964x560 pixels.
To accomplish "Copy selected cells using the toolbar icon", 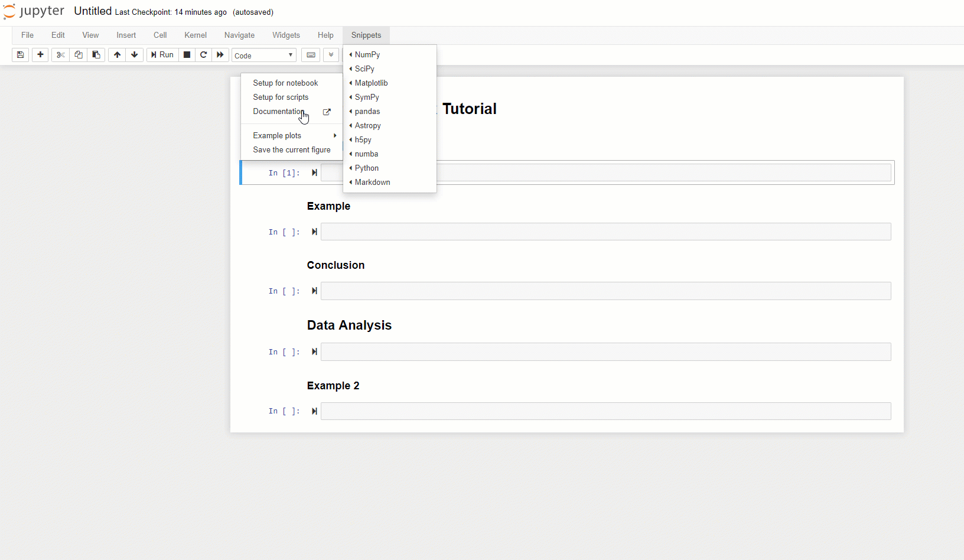I will click(x=78, y=55).
